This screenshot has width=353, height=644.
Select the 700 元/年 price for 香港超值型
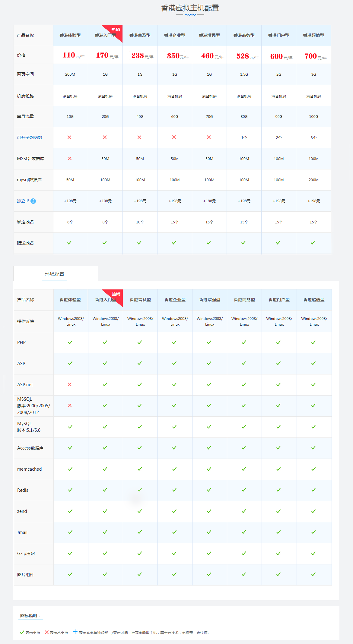point(315,56)
